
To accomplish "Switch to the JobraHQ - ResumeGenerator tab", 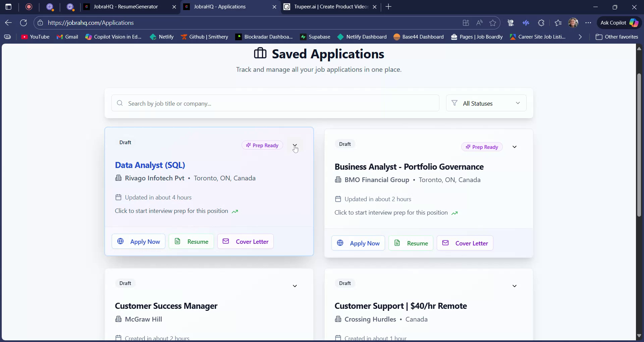I will [x=126, y=7].
